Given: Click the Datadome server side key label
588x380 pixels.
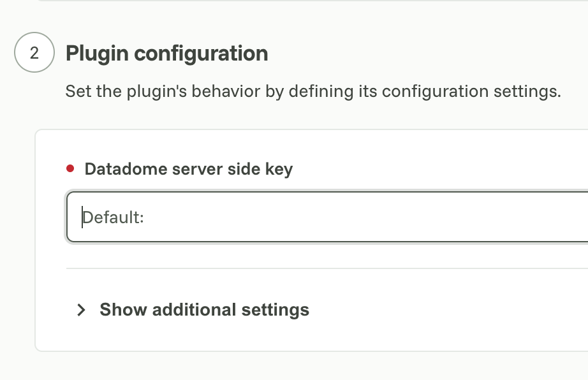Looking at the screenshot, I should (189, 169).
